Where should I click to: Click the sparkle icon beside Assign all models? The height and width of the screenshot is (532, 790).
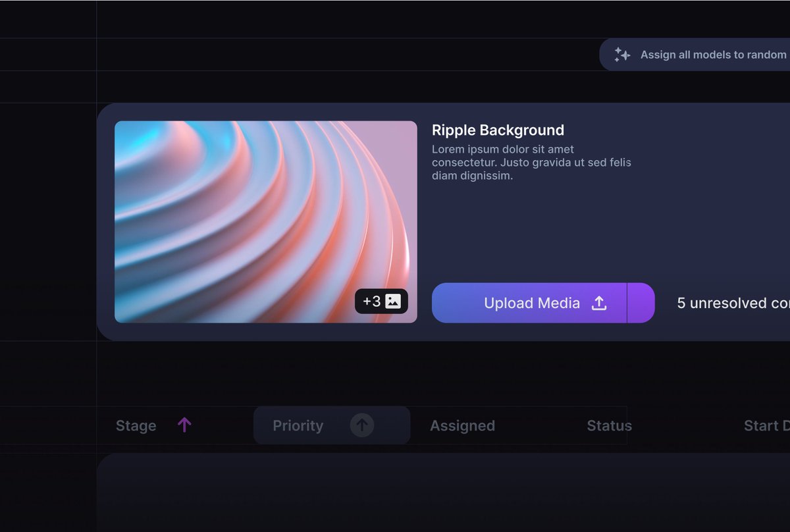click(x=622, y=55)
